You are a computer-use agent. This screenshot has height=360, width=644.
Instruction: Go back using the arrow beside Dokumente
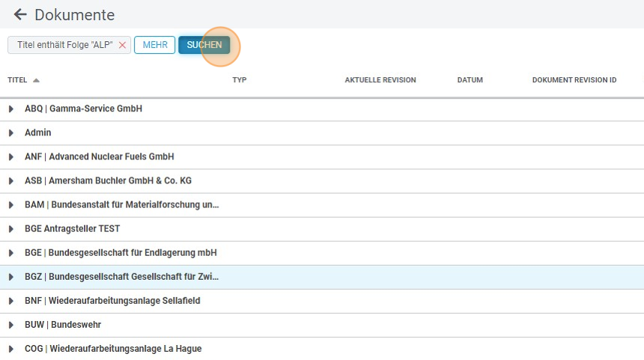[x=20, y=15]
